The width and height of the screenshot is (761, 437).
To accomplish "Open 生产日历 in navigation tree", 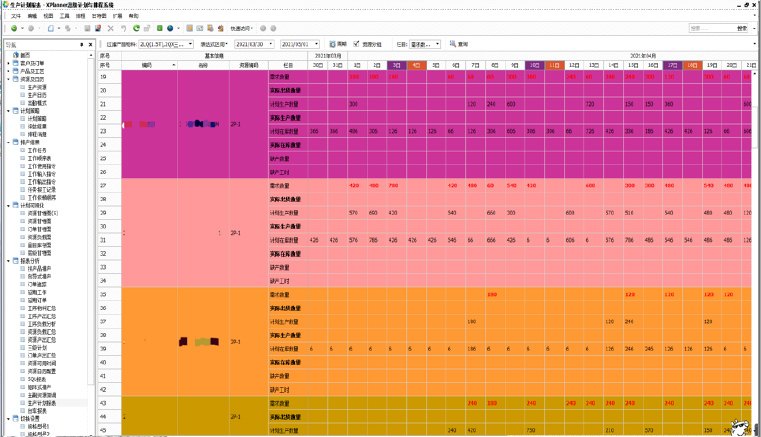I will coord(37,95).
